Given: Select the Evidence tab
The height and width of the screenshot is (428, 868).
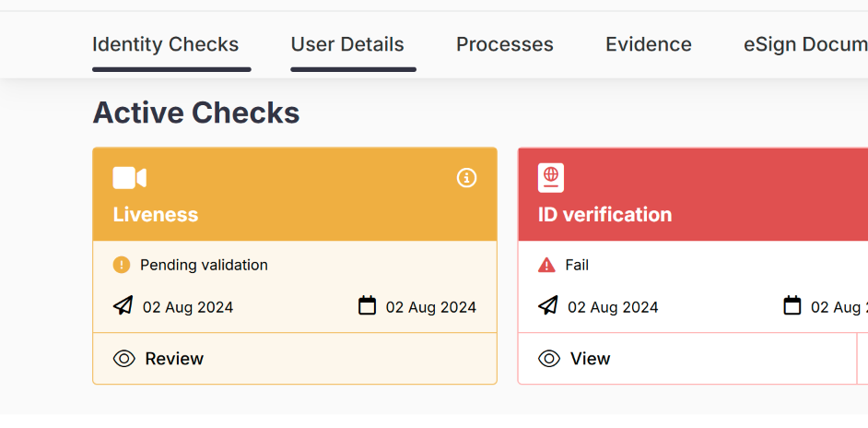Looking at the screenshot, I should coord(649,44).
